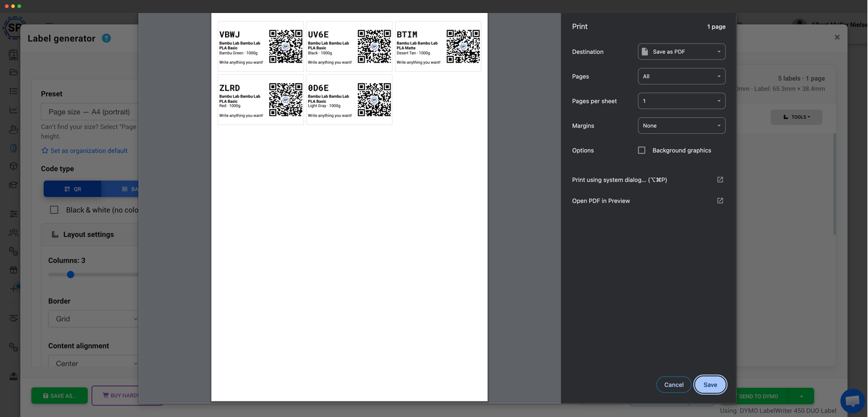Open the folder icon in left sidebar
Screen dimensions: 868x417
coord(14,72)
